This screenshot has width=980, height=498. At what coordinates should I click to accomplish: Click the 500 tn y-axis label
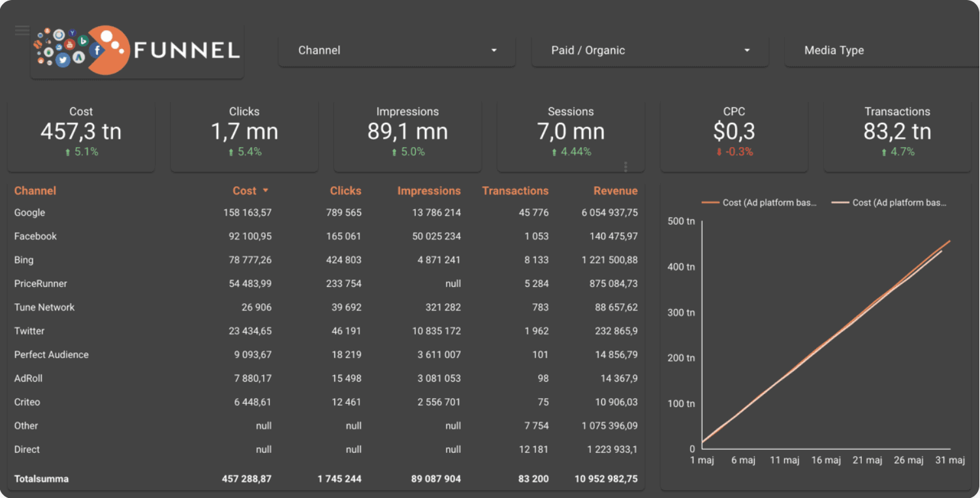[x=682, y=221]
